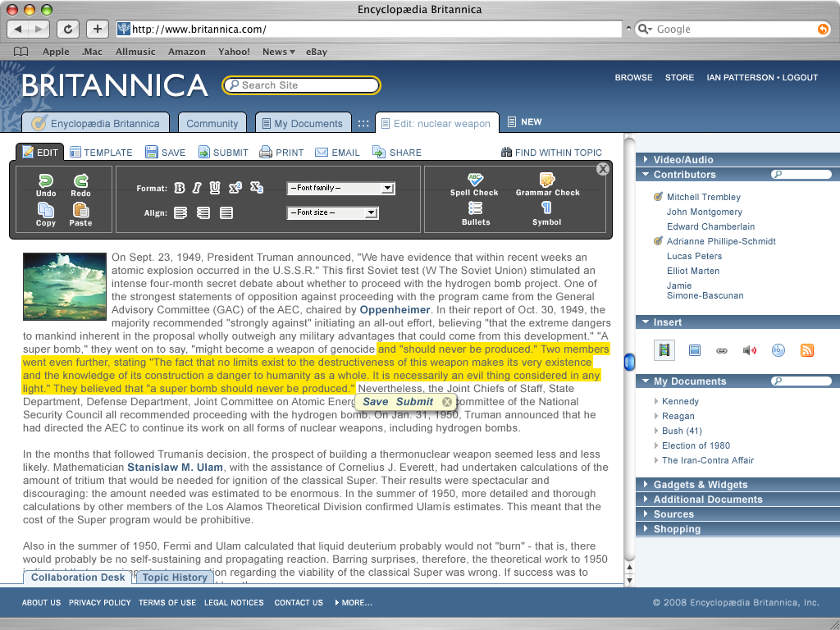
Task: Dismiss the Save Submit popup
Action: coord(447,402)
